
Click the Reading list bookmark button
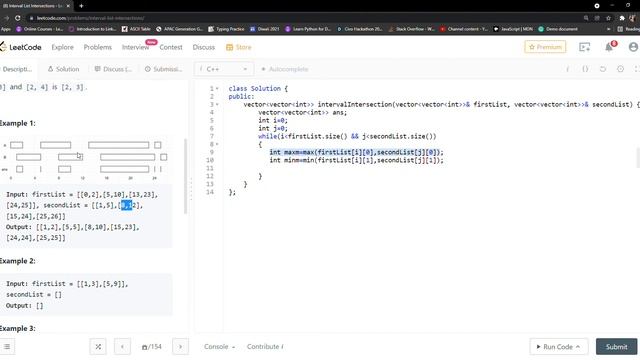(x=629, y=29)
